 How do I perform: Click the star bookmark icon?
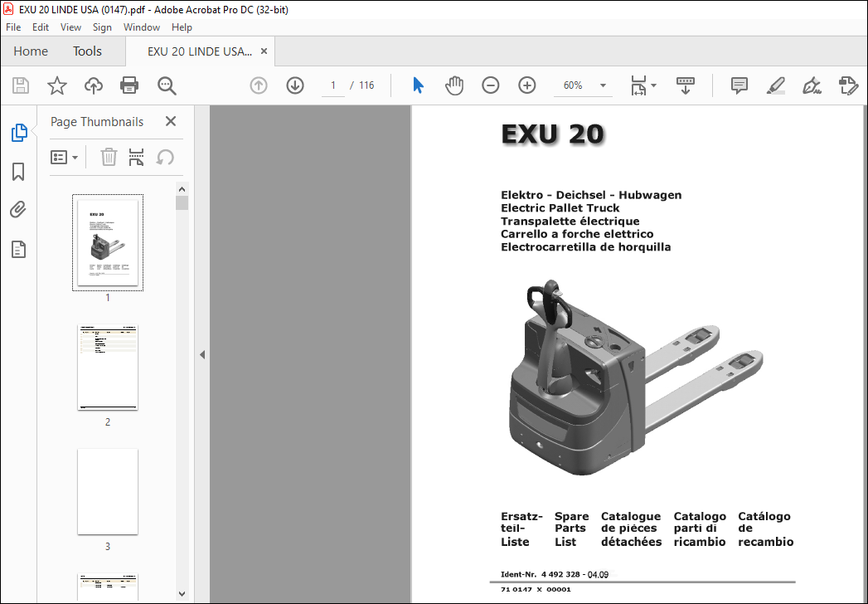(x=57, y=85)
